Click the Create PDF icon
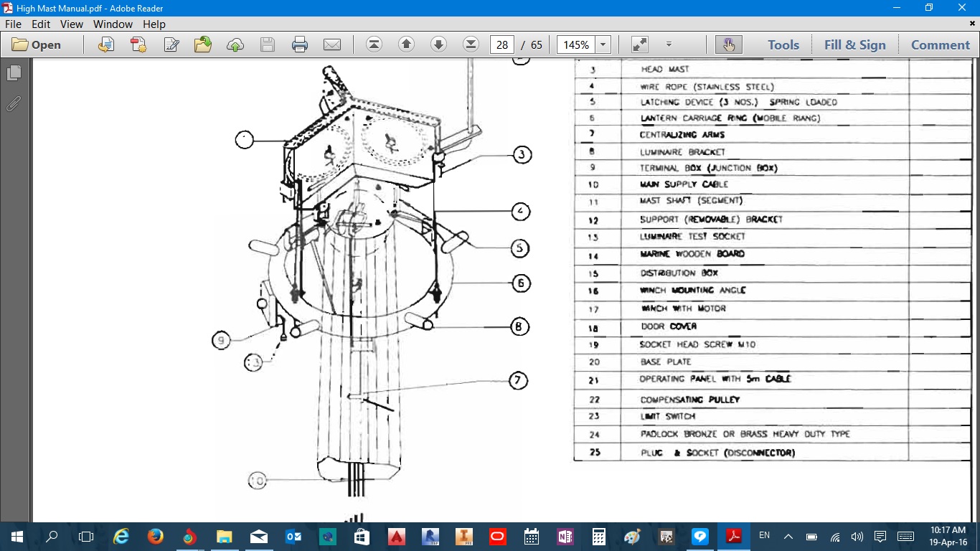 click(138, 44)
